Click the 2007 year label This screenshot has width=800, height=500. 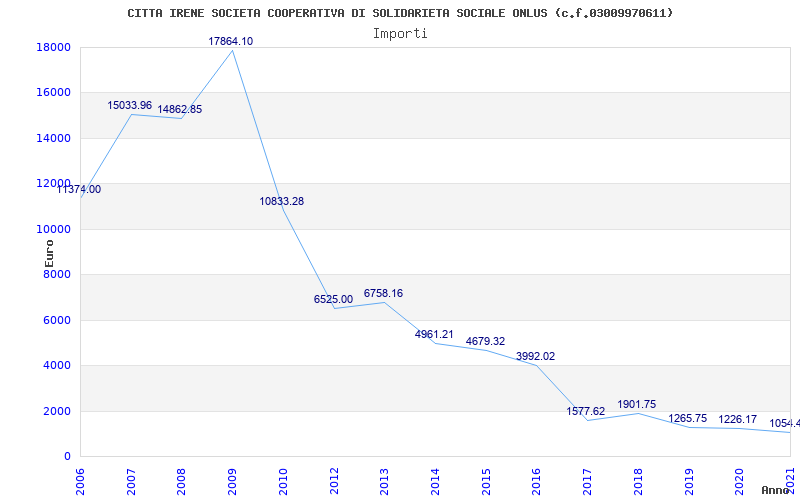point(131,482)
